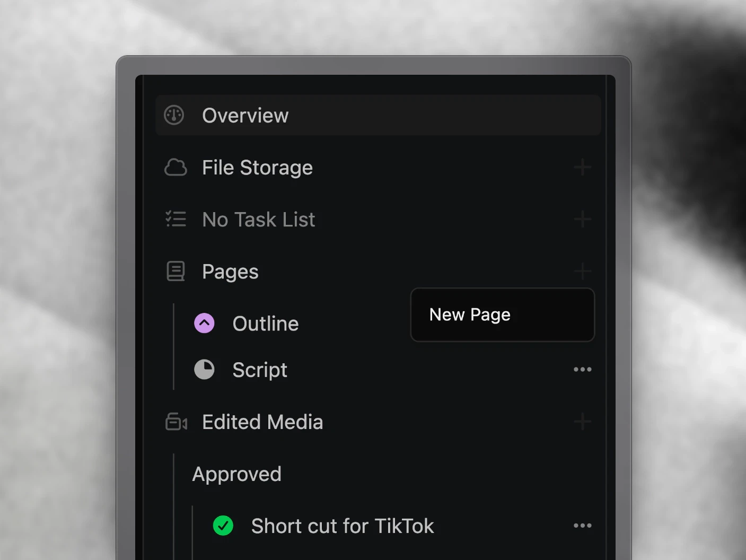Open the Overview dashboard icon
746x560 pixels.
coord(174,115)
